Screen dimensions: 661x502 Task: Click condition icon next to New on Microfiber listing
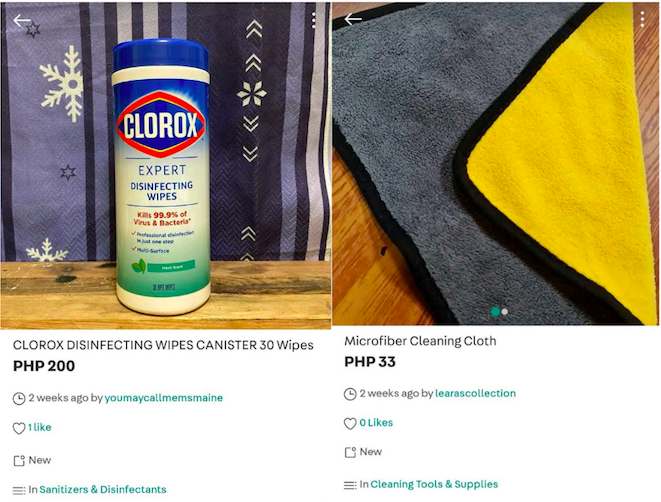click(x=350, y=452)
